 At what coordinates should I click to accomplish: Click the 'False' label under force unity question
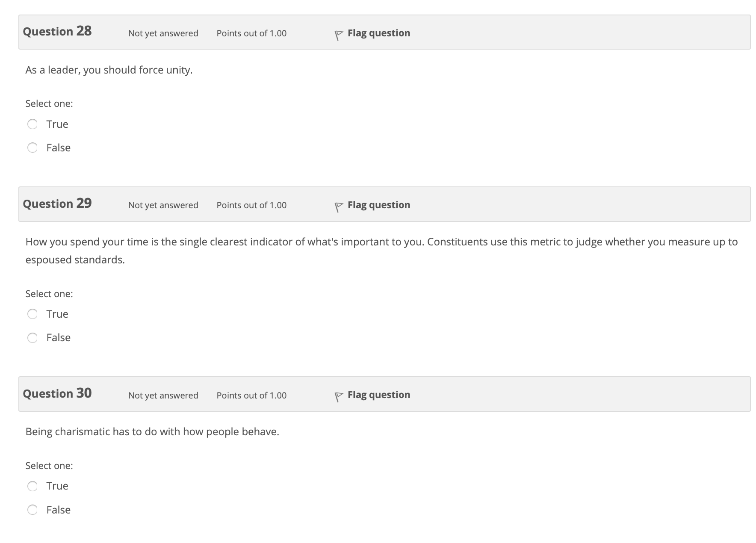click(59, 148)
